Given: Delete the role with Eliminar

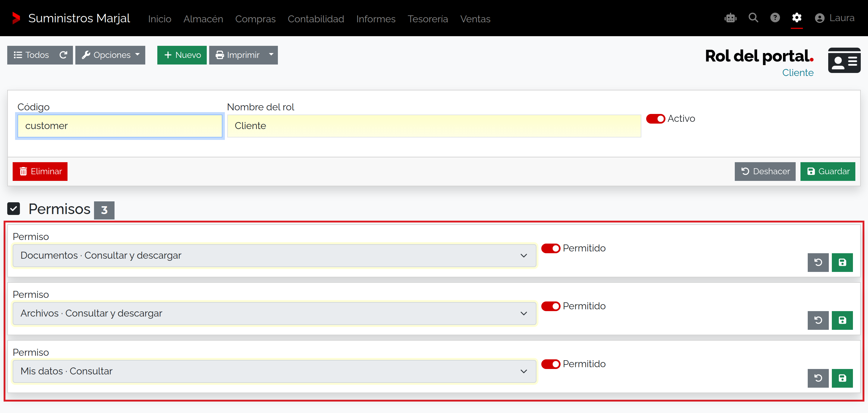Looking at the screenshot, I should 40,172.
